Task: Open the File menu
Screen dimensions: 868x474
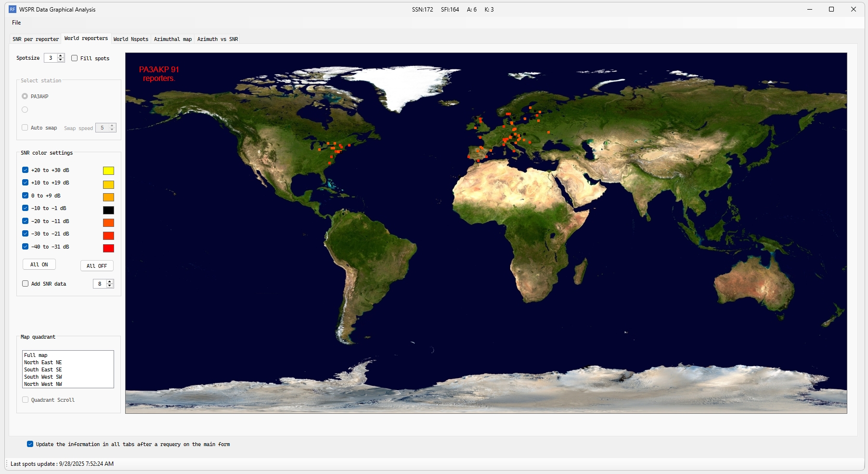Action: [16, 23]
